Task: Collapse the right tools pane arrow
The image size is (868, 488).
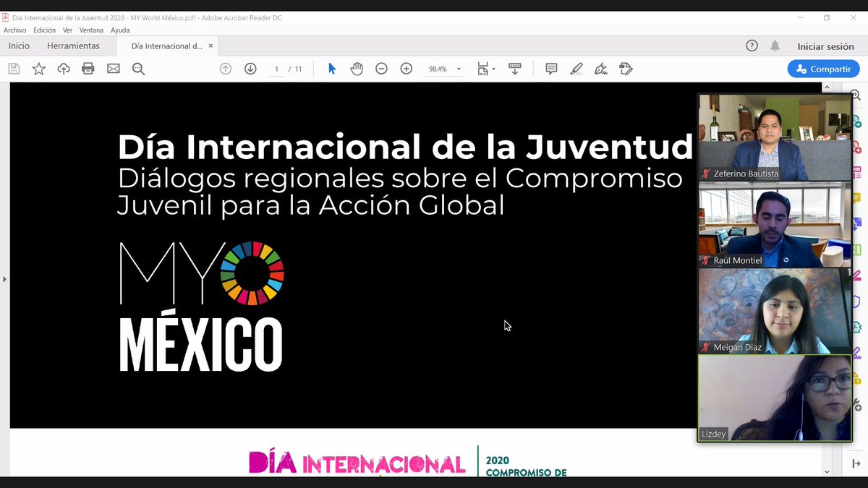Action: [x=856, y=463]
